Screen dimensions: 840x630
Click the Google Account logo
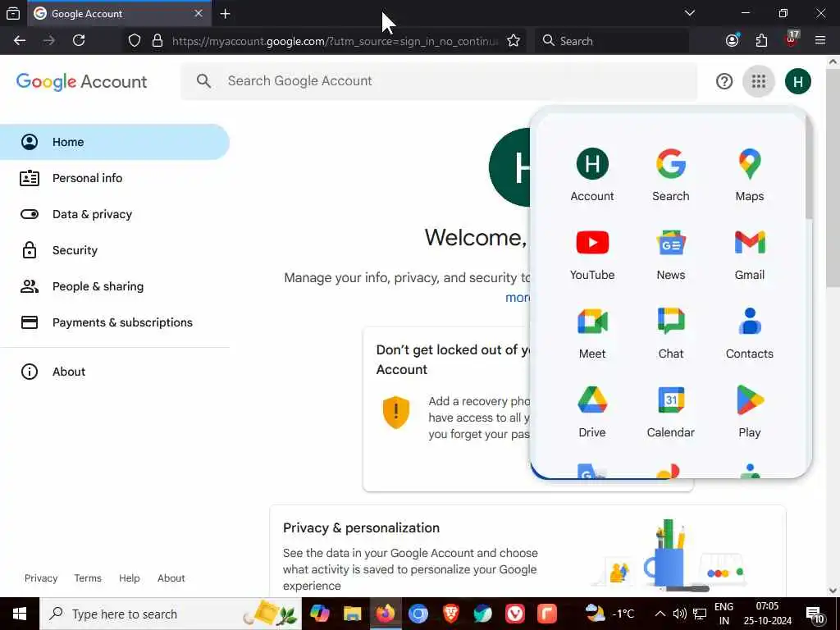81,82
